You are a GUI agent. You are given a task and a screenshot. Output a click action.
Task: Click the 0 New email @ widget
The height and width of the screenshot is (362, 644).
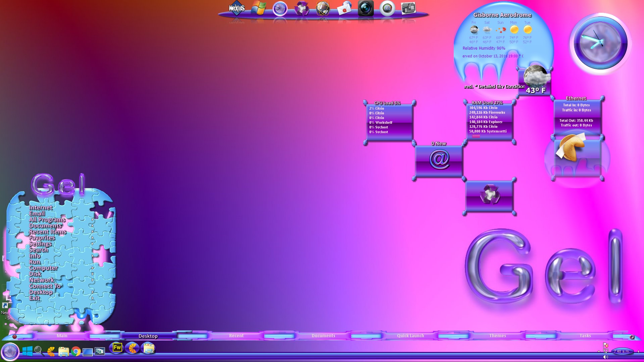pyautogui.click(x=439, y=159)
